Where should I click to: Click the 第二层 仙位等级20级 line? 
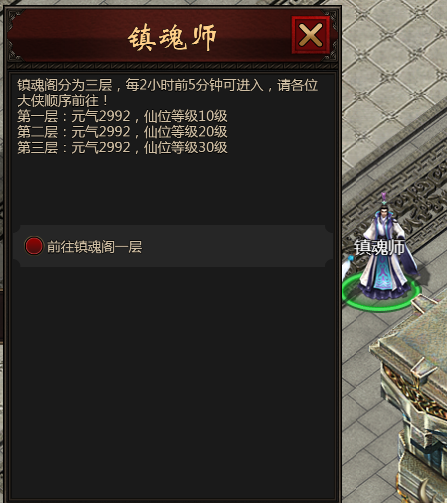122,132
